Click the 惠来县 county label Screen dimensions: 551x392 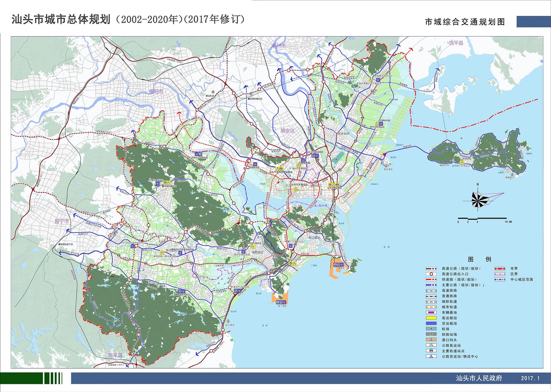pos(115,355)
